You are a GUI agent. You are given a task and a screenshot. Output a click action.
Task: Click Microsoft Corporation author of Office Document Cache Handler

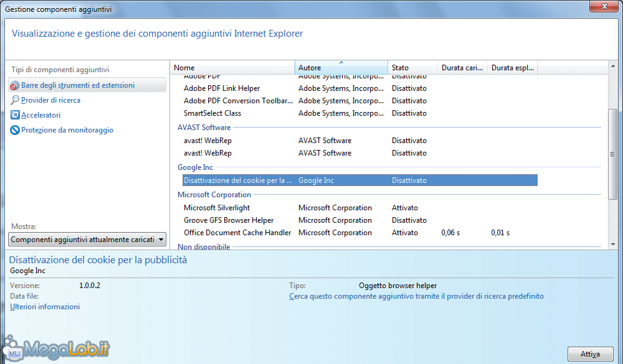[x=335, y=233]
